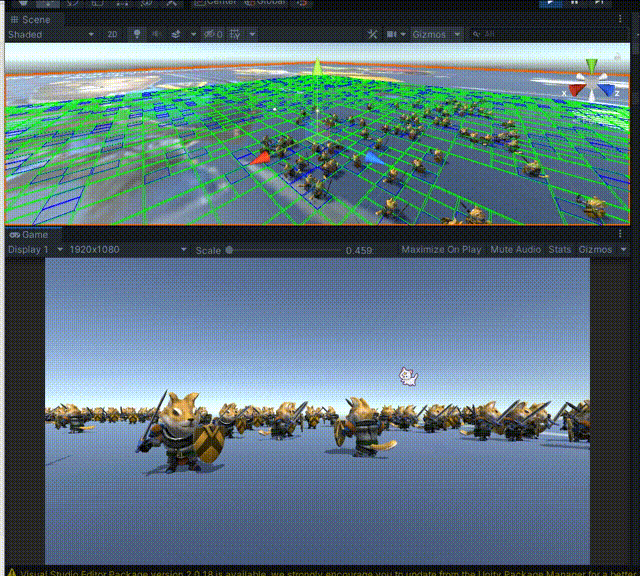Click orientation gizmo center cube
Screen dimensions: 640x576
pyautogui.click(x=591, y=83)
